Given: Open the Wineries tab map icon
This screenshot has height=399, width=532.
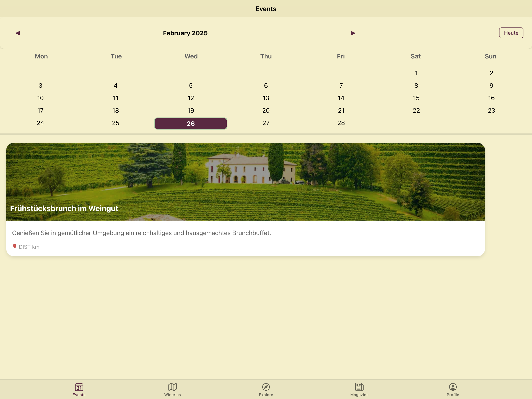Looking at the screenshot, I should coord(173,387).
